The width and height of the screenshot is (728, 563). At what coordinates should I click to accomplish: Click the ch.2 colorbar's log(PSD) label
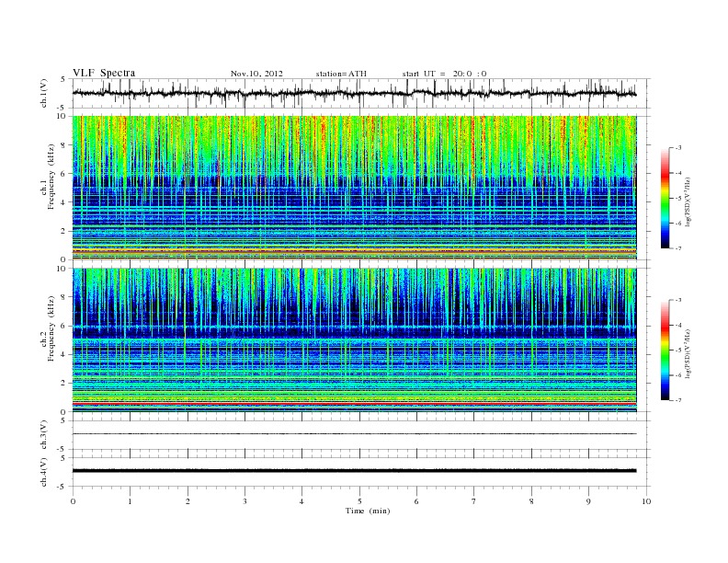coord(689,353)
